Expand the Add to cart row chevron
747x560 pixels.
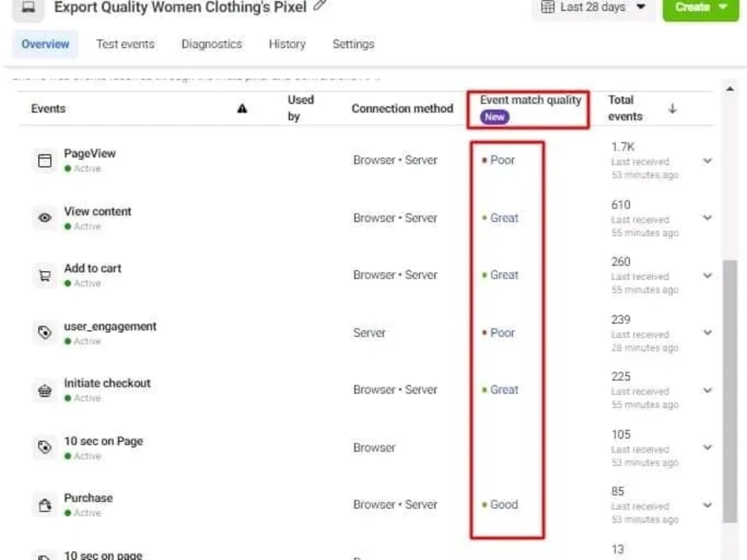coord(707,276)
